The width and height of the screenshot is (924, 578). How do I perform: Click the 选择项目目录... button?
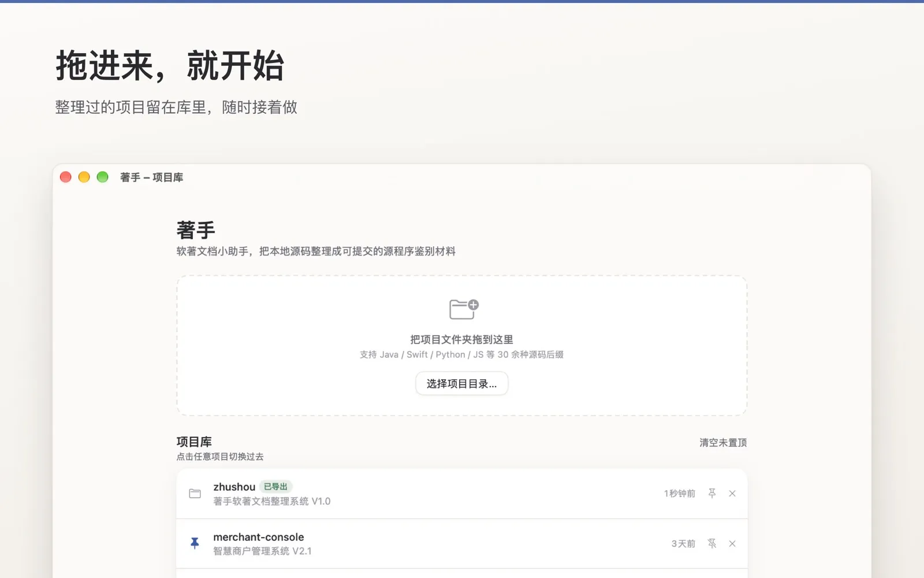(x=461, y=384)
